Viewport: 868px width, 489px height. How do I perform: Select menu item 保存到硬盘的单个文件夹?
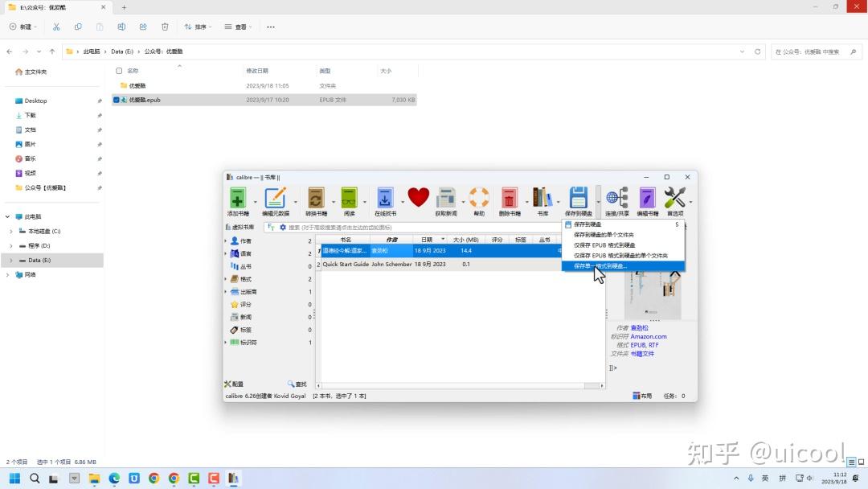(x=624, y=235)
